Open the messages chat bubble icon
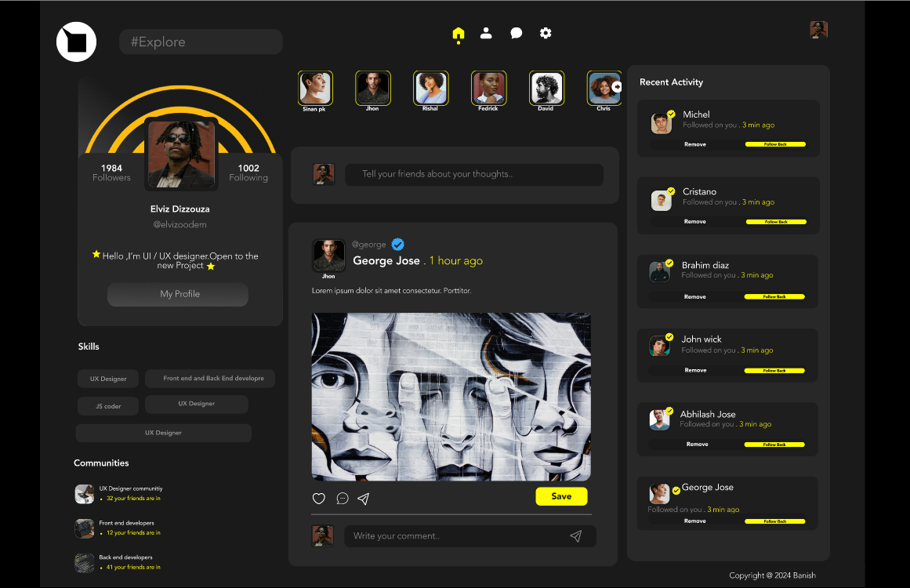This screenshot has height=588, width=910. pos(516,33)
